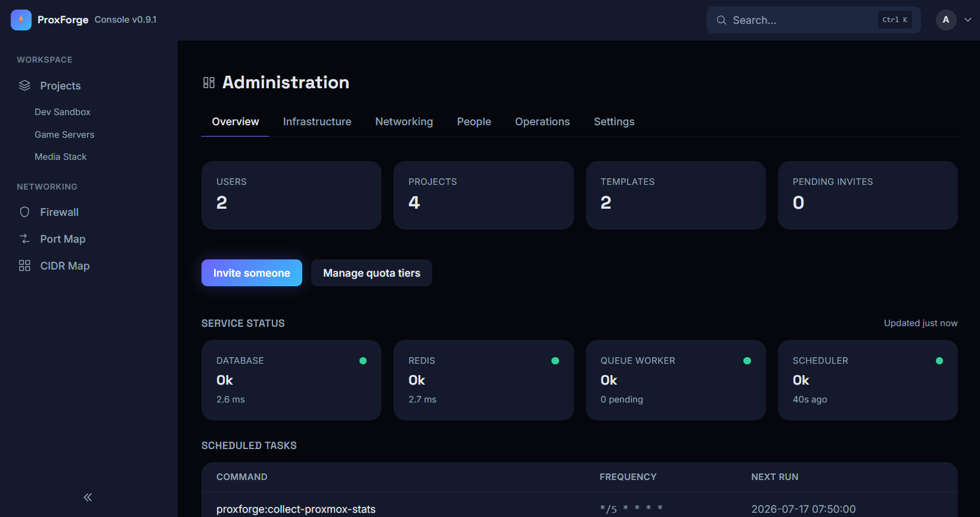980x517 pixels.
Task: Click the FREQUENCY column header
Action: point(628,477)
